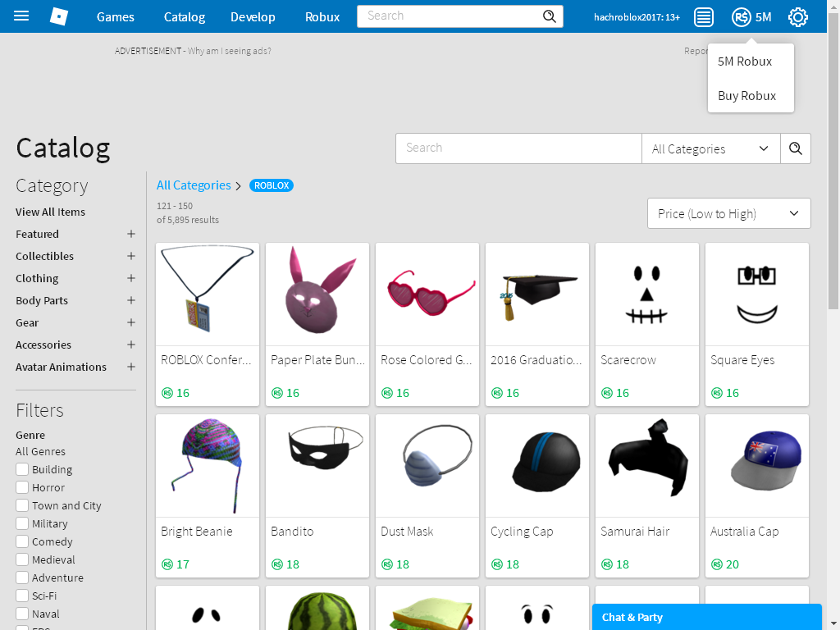Choose Buy Robux from dropdown menu
Screen dimensions: 840x630
746,96
